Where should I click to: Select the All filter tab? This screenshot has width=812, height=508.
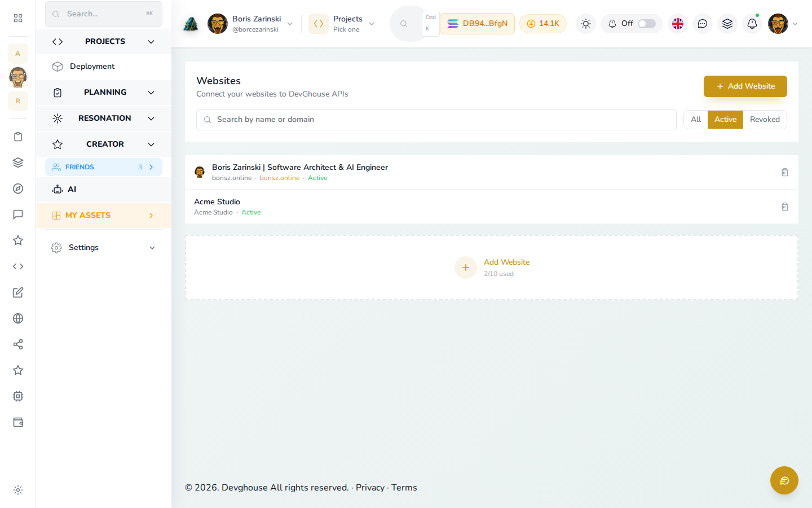pos(696,120)
